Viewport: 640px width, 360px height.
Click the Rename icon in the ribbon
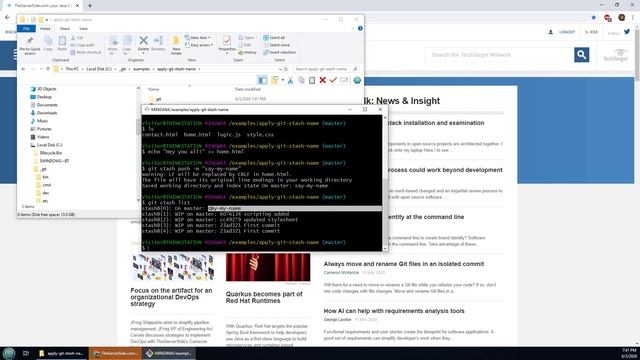point(158,40)
